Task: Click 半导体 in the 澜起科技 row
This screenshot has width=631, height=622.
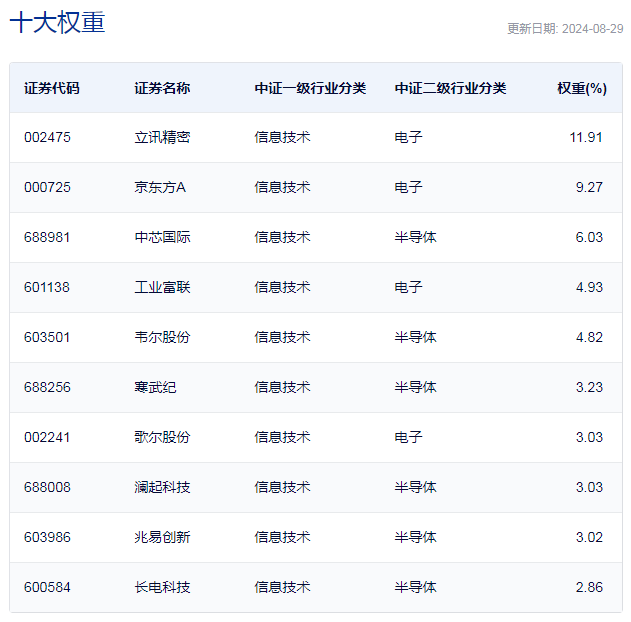Action: 415,487
